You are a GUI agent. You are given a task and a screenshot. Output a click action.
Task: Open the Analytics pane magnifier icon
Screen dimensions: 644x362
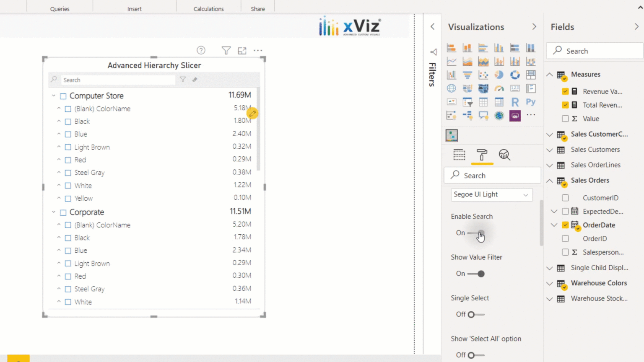click(x=504, y=155)
